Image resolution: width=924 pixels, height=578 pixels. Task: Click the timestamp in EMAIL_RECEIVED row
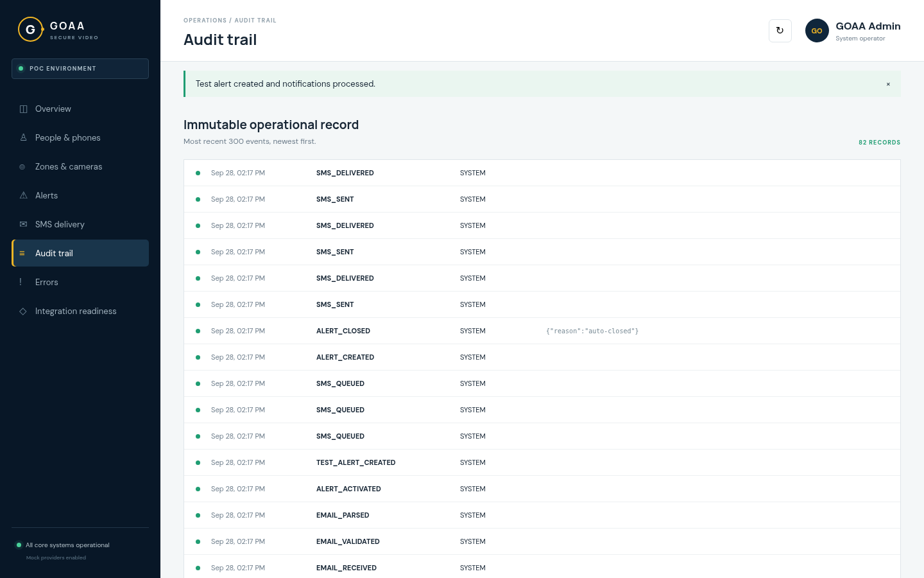(238, 568)
